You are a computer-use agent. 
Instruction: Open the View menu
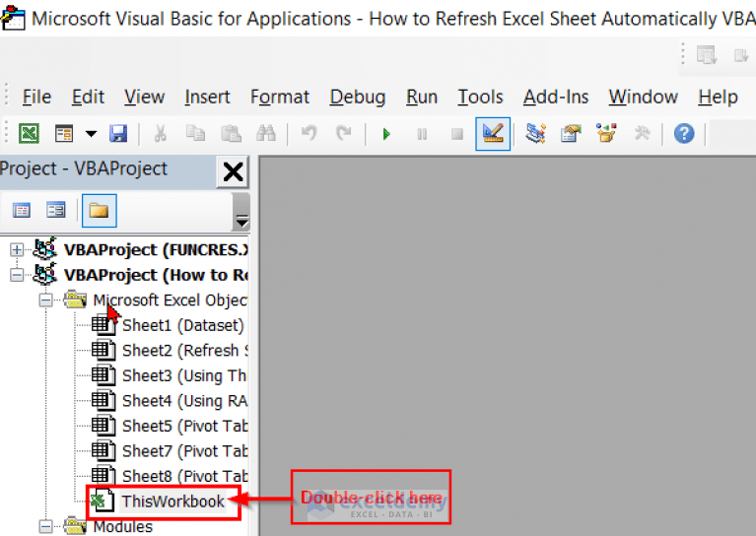[x=145, y=97]
